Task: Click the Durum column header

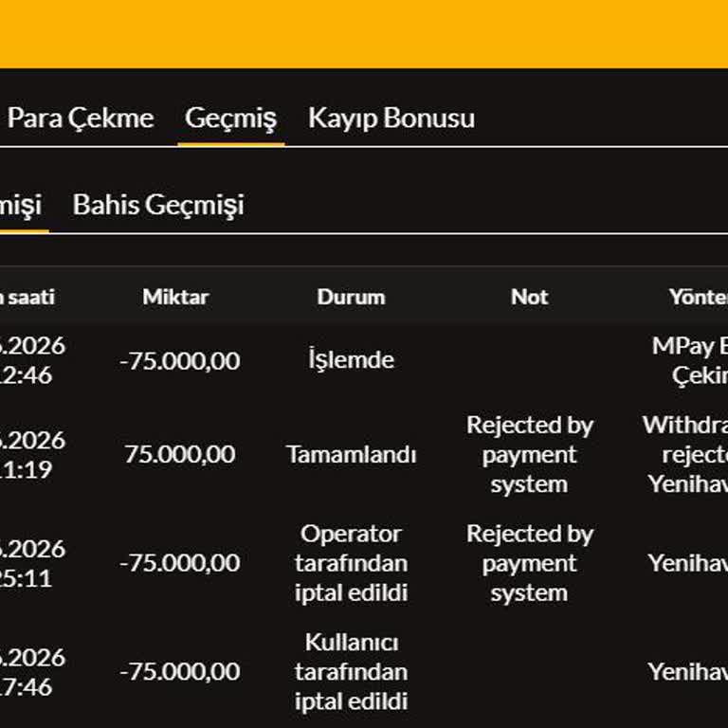Action: click(x=351, y=297)
